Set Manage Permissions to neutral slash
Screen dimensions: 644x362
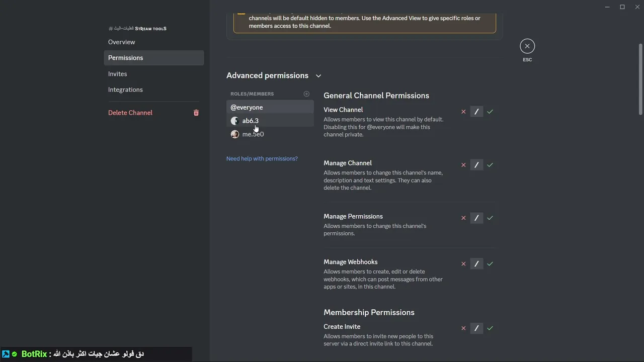(x=476, y=218)
